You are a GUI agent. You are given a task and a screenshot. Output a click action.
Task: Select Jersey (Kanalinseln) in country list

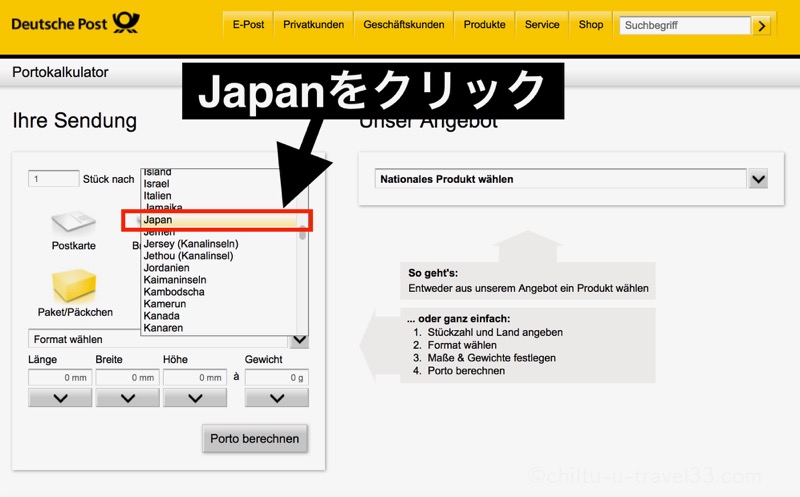click(219, 244)
